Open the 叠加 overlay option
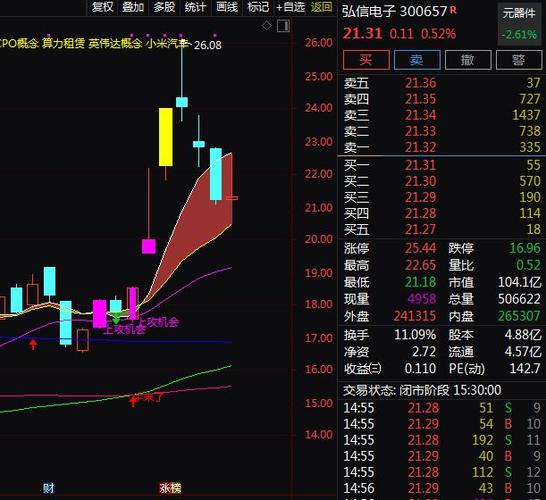Image resolution: width=546 pixels, height=500 pixels. point(133,7)
